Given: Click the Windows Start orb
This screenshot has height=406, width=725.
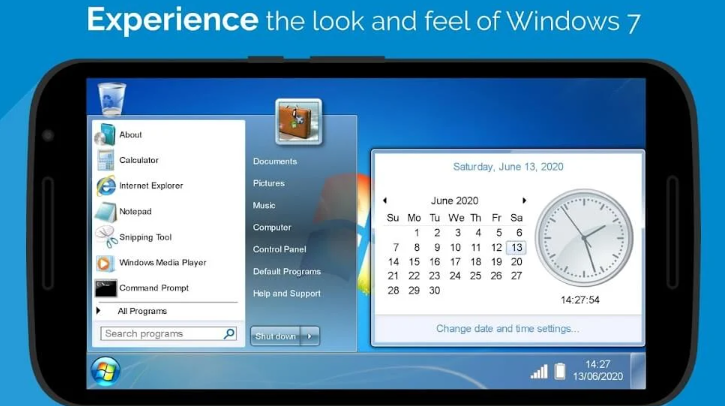Looking at the screenshot, I should tap(105, 371).
